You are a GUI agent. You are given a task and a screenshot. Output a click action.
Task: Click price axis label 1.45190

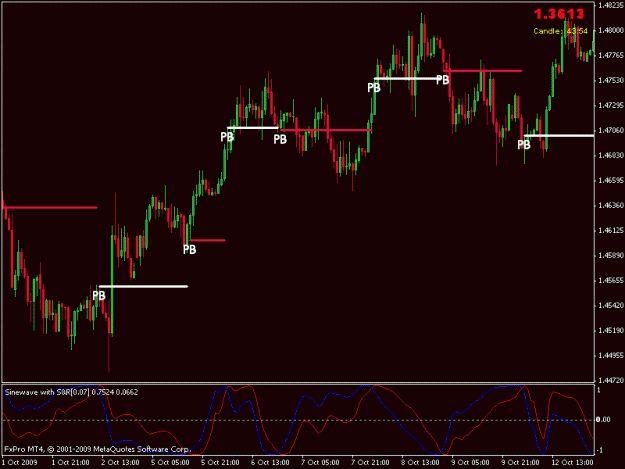pos(611,331)
